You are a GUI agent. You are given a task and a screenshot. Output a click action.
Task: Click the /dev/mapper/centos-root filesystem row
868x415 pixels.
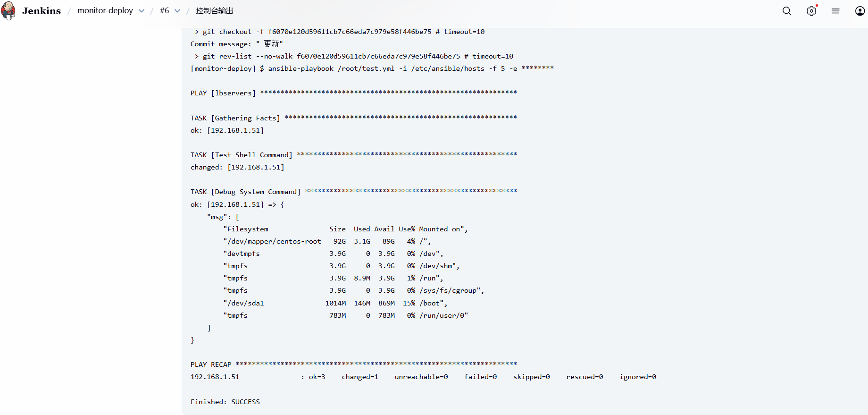(x=326, y=241)
